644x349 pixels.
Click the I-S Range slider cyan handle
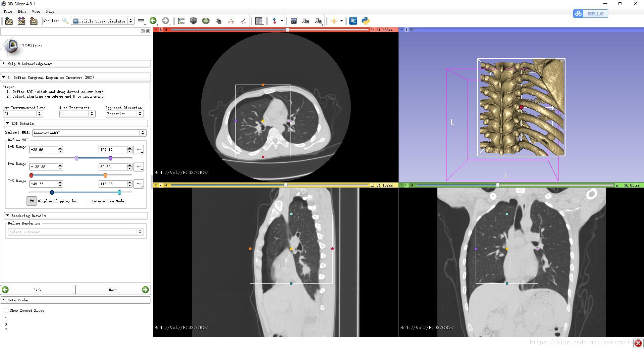119,192
